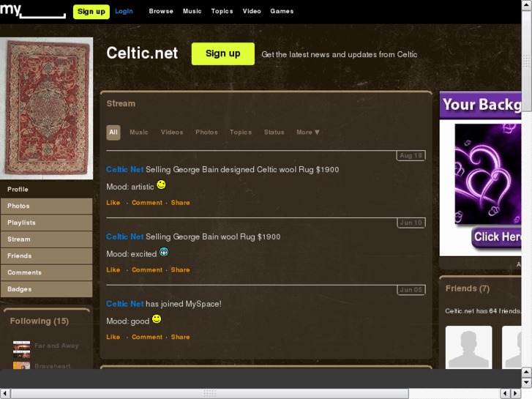Switch to the Videos stream filter
Viewport: 532px width, 399px height.
[x=172, y=133]
